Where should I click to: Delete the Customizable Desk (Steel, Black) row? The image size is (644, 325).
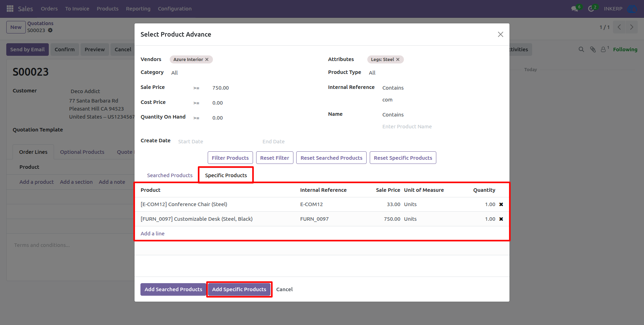[x=501, y=219]
